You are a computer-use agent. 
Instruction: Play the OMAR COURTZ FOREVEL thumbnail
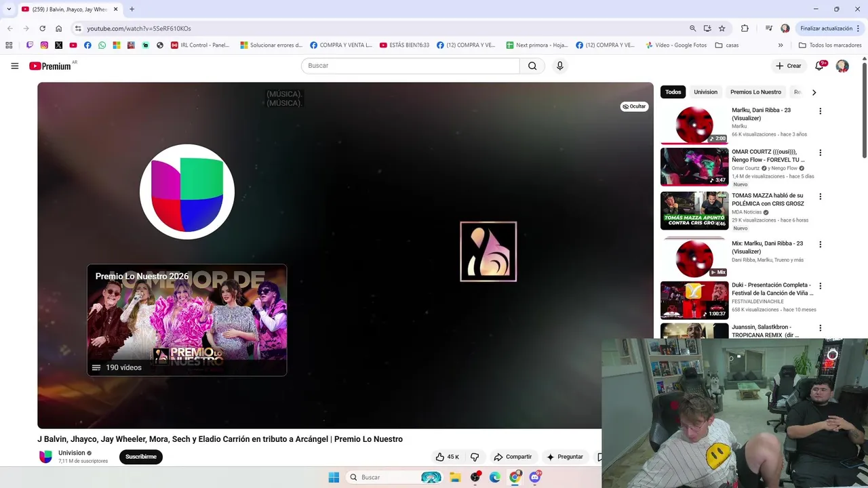point(694,167)
